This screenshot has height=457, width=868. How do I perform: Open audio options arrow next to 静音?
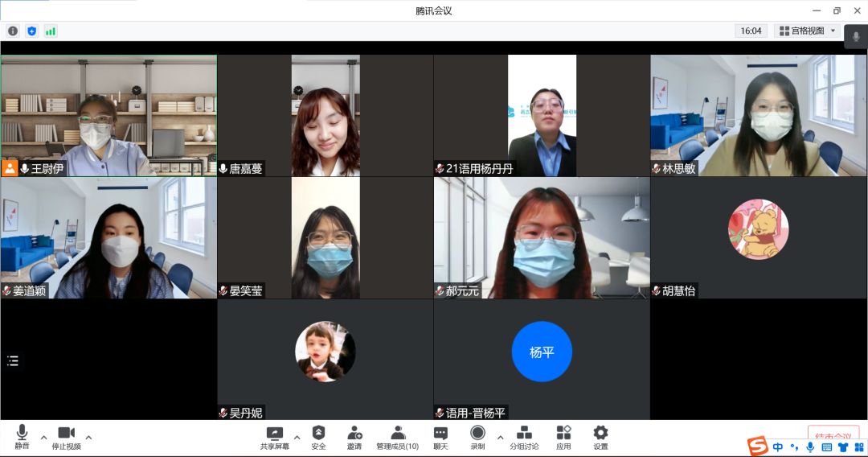(x=43, y=438)
